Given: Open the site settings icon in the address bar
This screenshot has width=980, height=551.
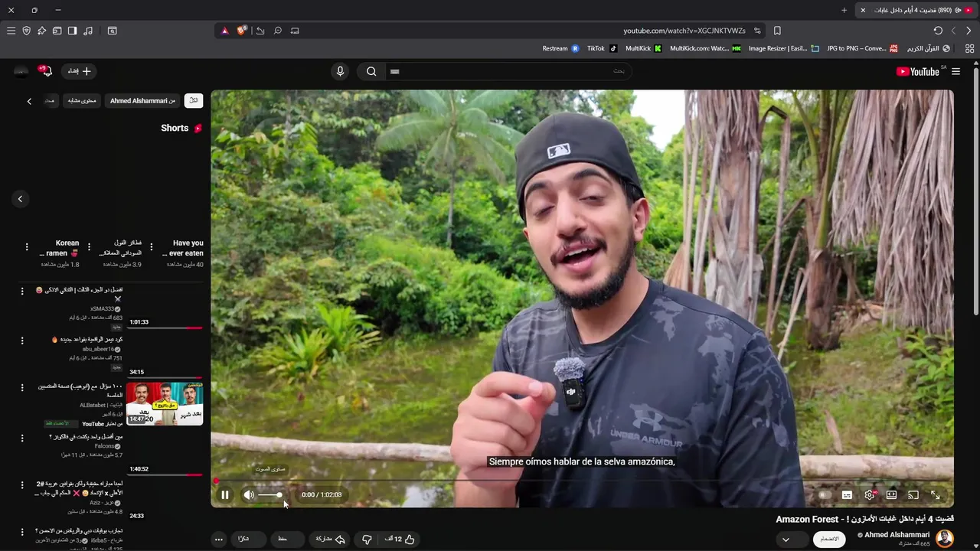Looking at the screenshot, I should point(757,31).
